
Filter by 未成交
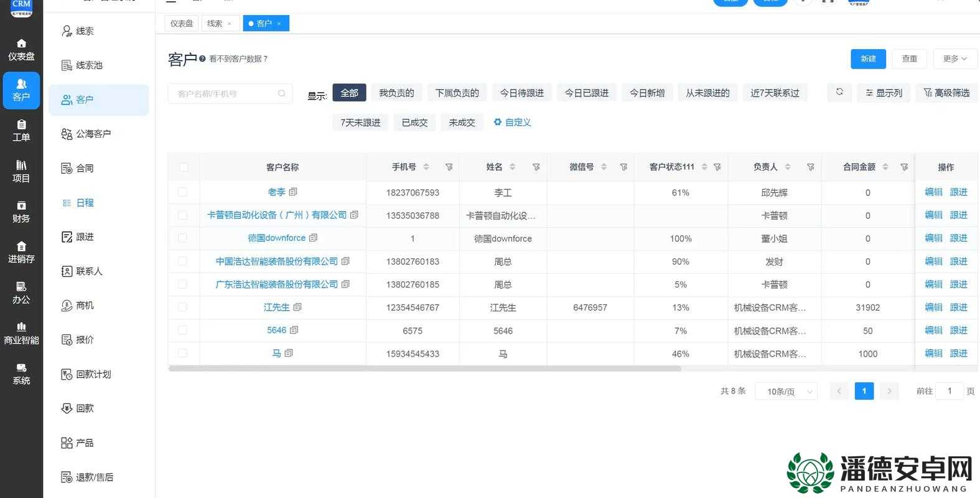point(462,123)
